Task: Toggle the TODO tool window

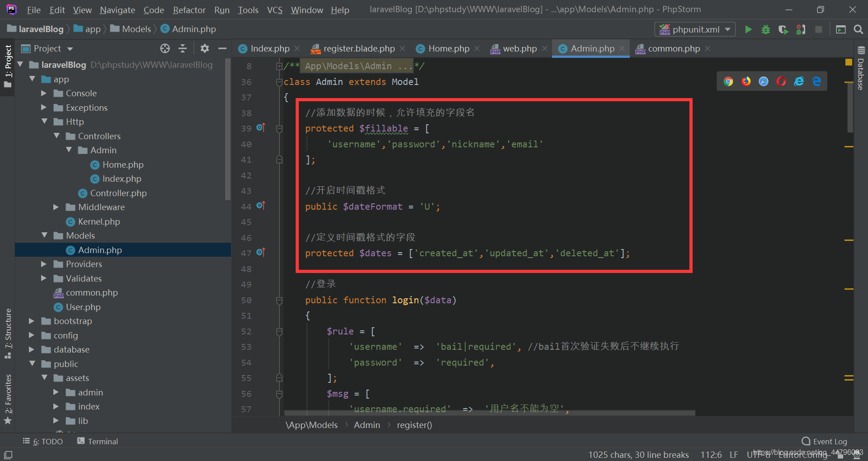Action: [x=43, y=441]
